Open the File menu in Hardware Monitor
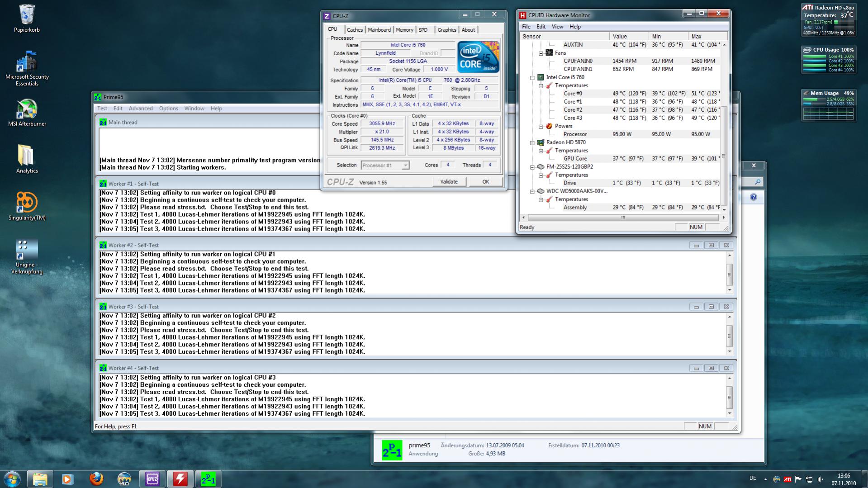The height and width of the screenshot is (488, 868). point(526,27)
